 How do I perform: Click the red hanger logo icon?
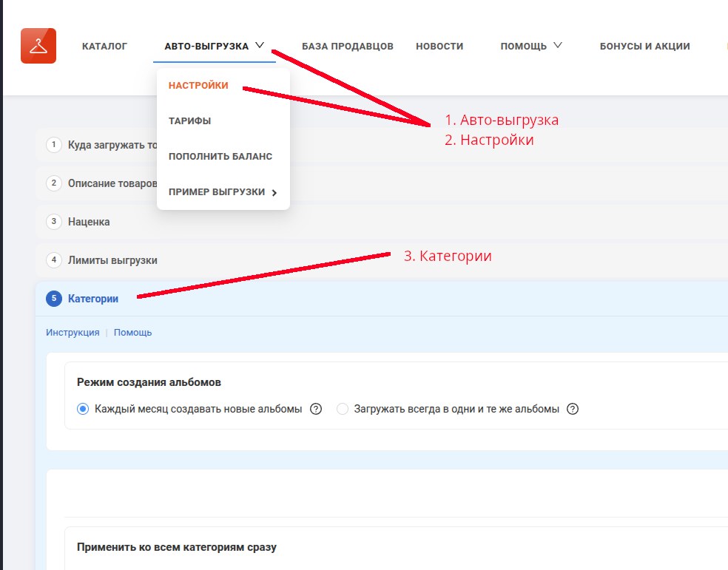coord(38,46)
